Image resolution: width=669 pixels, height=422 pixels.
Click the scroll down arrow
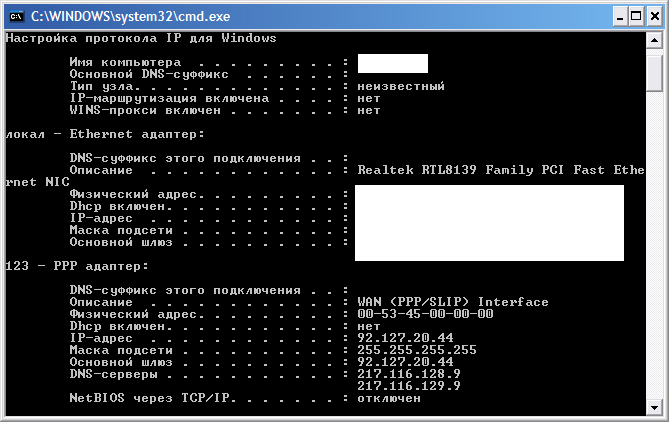[654, 407]
